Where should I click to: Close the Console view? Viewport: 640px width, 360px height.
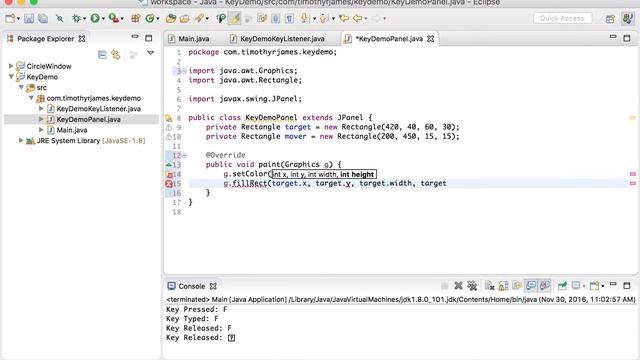pyautogui.click(x=213, y=286)
